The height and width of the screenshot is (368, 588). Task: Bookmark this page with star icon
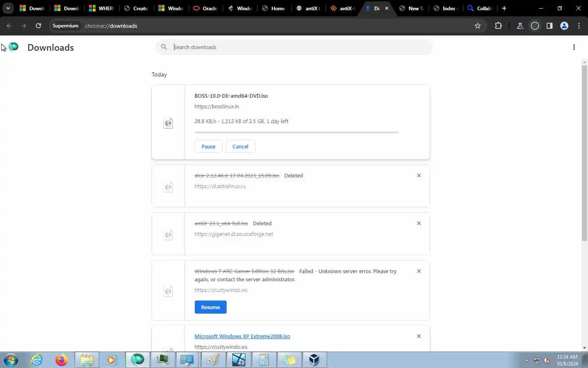(478, 26)
